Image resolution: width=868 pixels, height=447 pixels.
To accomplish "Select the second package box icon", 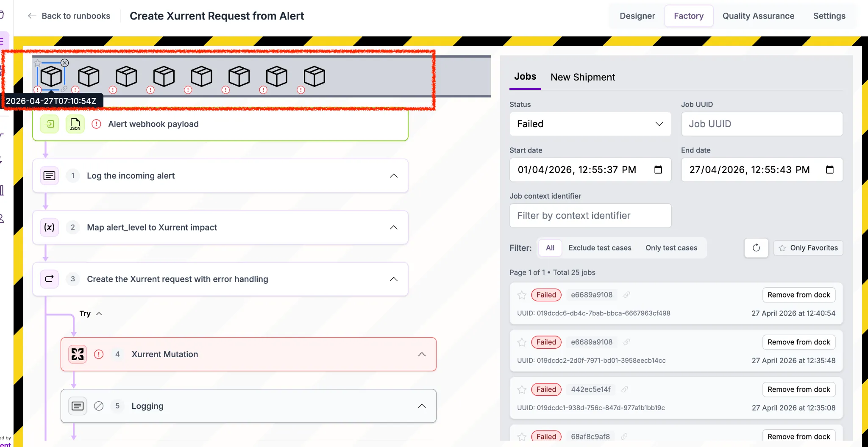I will click(x=89, y=76).
